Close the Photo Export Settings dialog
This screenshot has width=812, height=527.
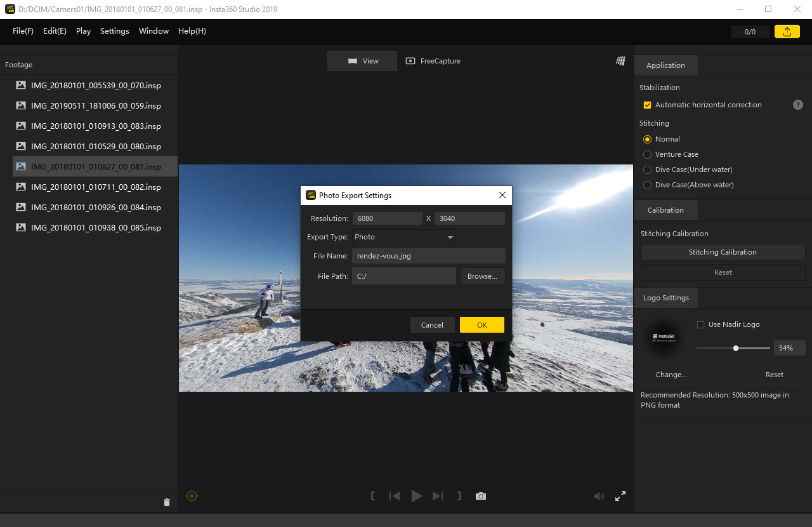click(502, 196)
